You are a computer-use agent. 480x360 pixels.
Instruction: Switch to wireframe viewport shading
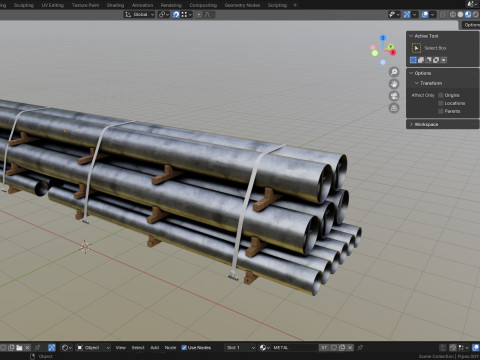point(453,15)
